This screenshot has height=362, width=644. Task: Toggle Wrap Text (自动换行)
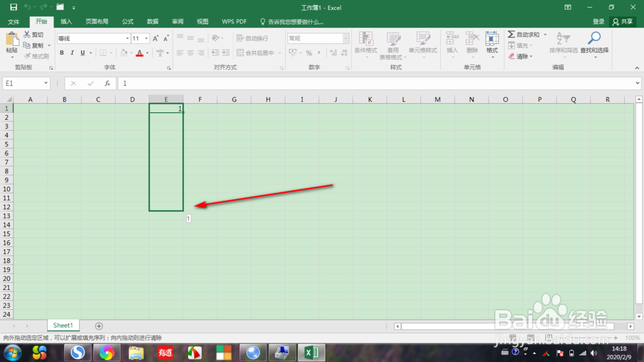252,38
